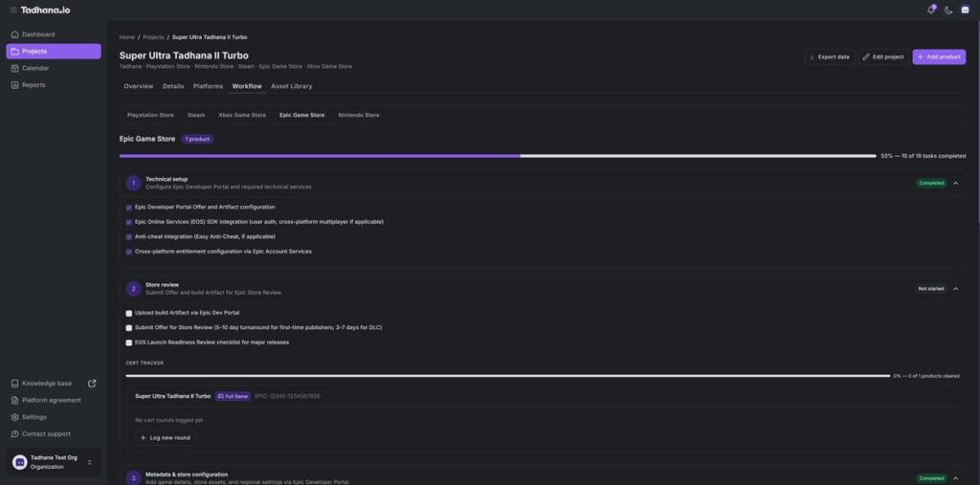The image size is (980, 485).
Task: Click the Platform agreement document icon
Action: [x=15, y=401]
